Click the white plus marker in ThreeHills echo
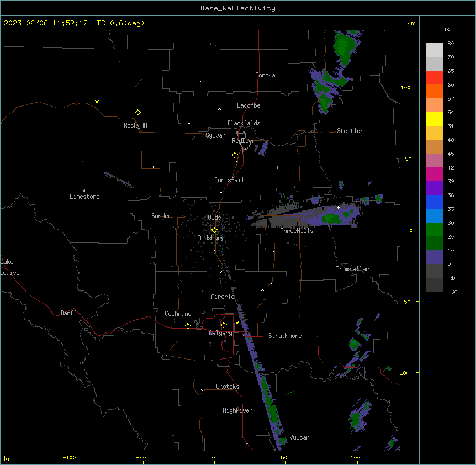This screenshot has height=465, width=476. coord(338,207)
